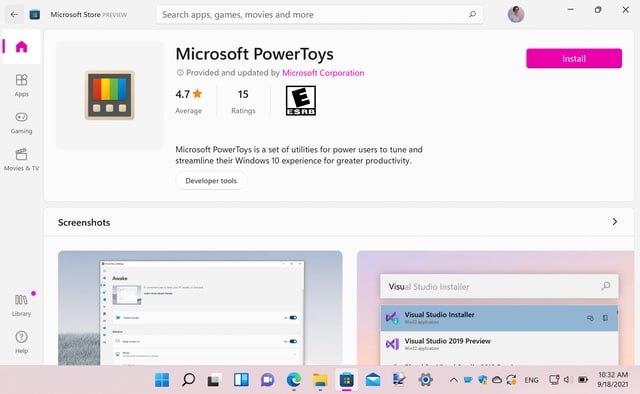Open the Library in sidebar
Image resolution: width=640 pixels, height=394 pixels.
click(x=21, y=305)
